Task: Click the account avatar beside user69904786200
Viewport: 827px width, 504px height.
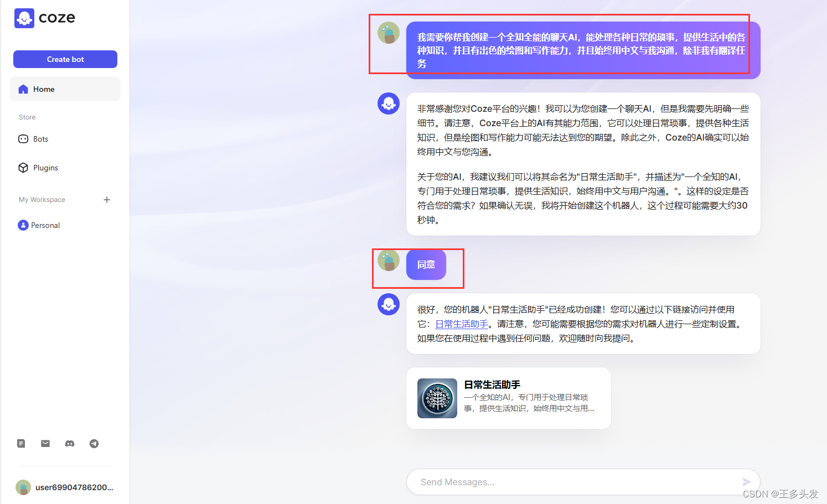Action: click(23, 487)
